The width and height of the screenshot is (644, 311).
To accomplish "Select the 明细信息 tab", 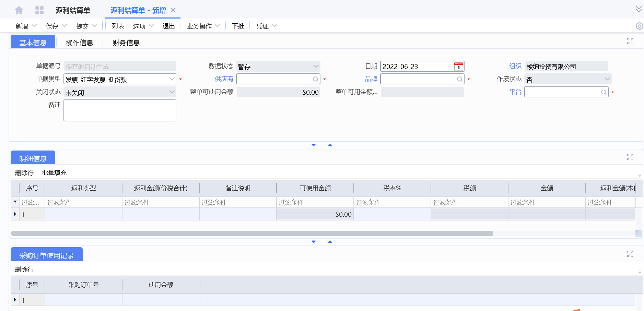I will [x=33, y=158].
